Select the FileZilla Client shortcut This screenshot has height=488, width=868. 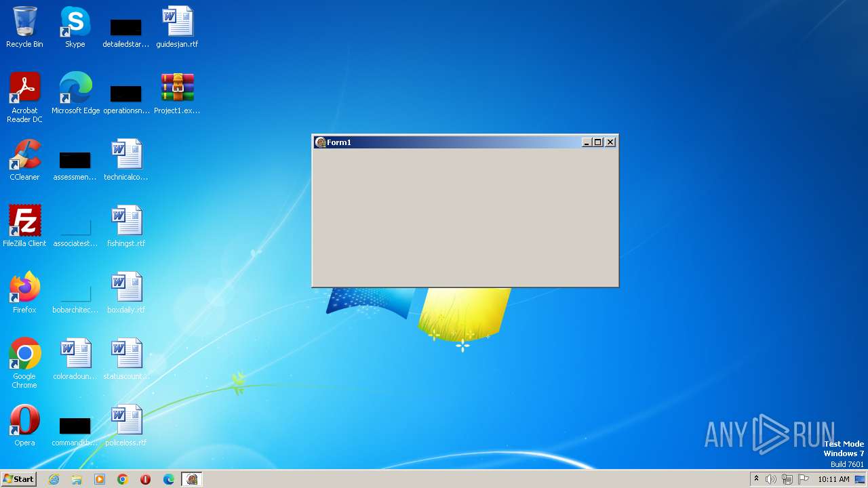coord(24,226)
